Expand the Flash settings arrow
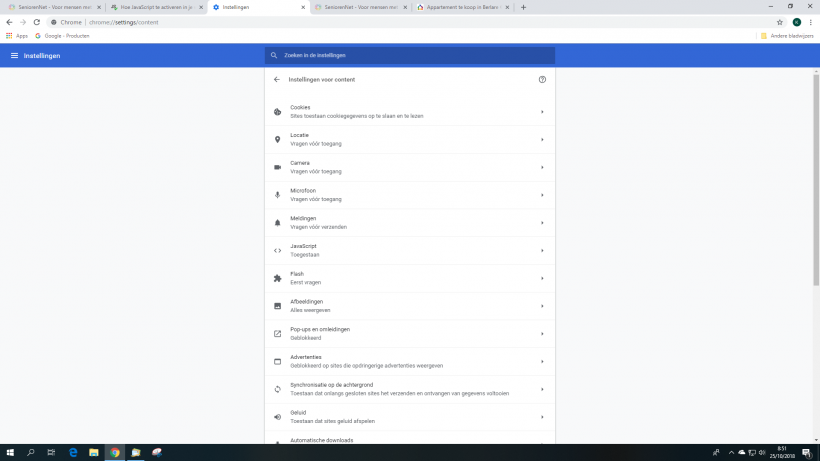This screenshot has height=461, width=820. (542, 278)
